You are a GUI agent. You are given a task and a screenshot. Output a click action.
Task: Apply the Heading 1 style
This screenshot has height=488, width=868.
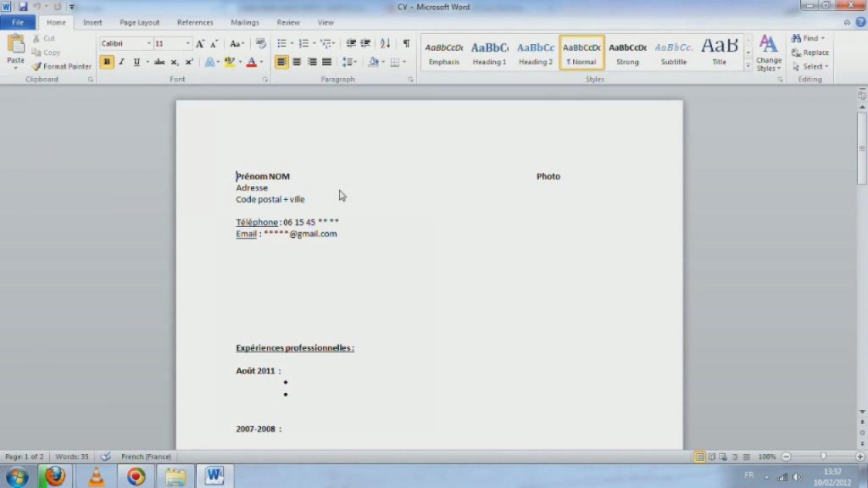(x=489, y=53)
